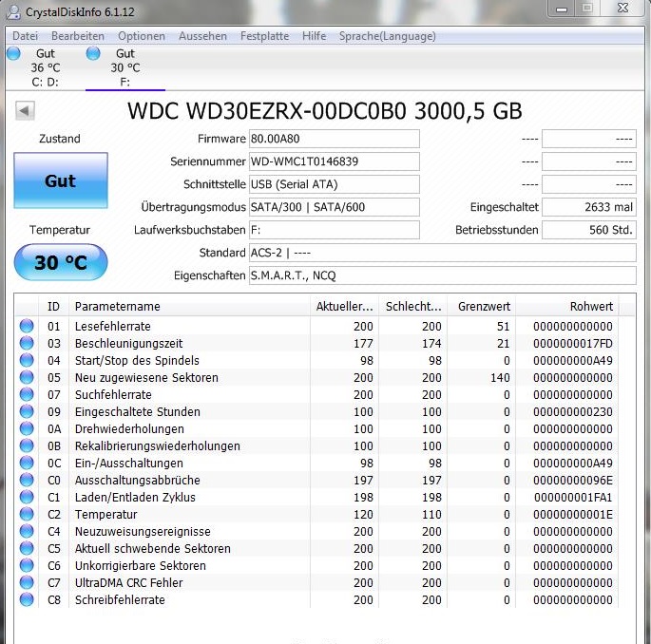Click the Seriennummer field WD-WMC1T0146839
Viewport: 651px width, 644px height.
coord(335,161)
